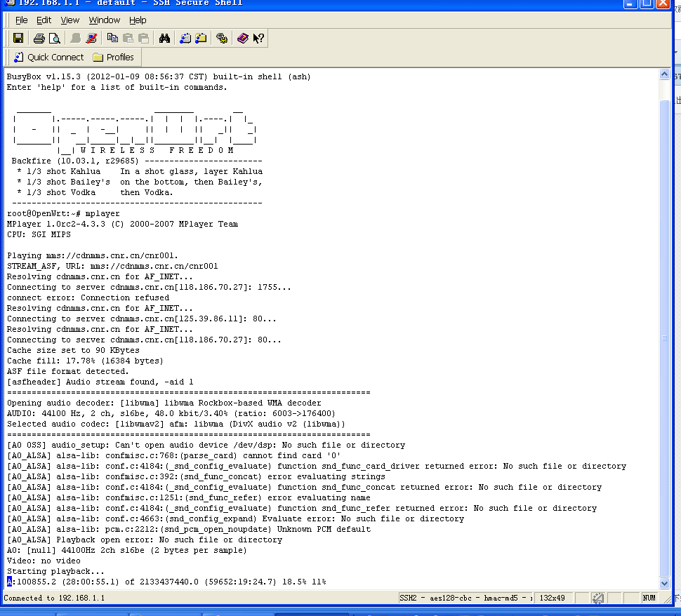681x616 pixels.
Task: Click the vertical scrollbar thumb
Action: tap(664, 339)
